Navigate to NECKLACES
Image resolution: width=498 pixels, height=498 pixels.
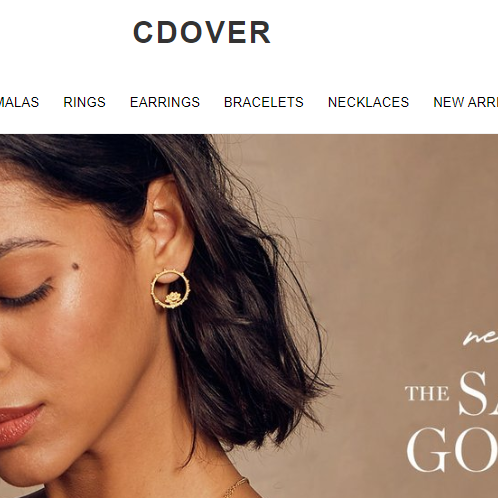tap(368, 102)
